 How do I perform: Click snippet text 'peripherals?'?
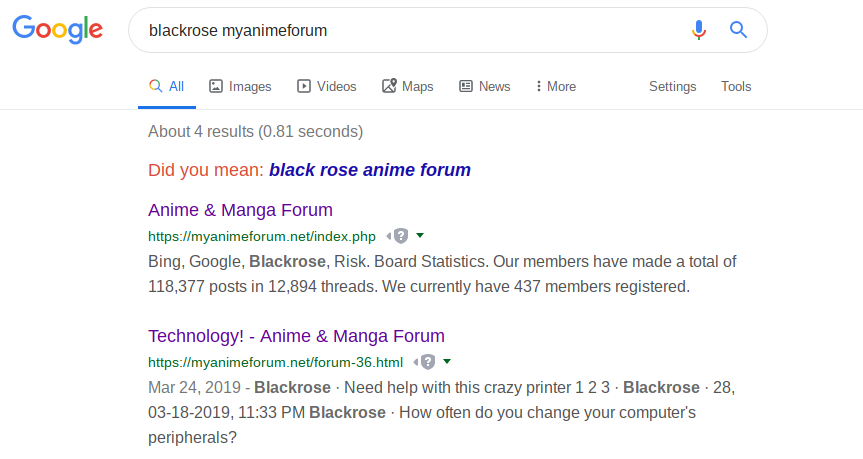coord(192,438)
